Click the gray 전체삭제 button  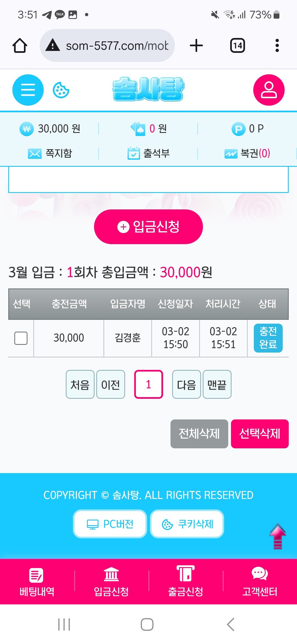[199, 434]
